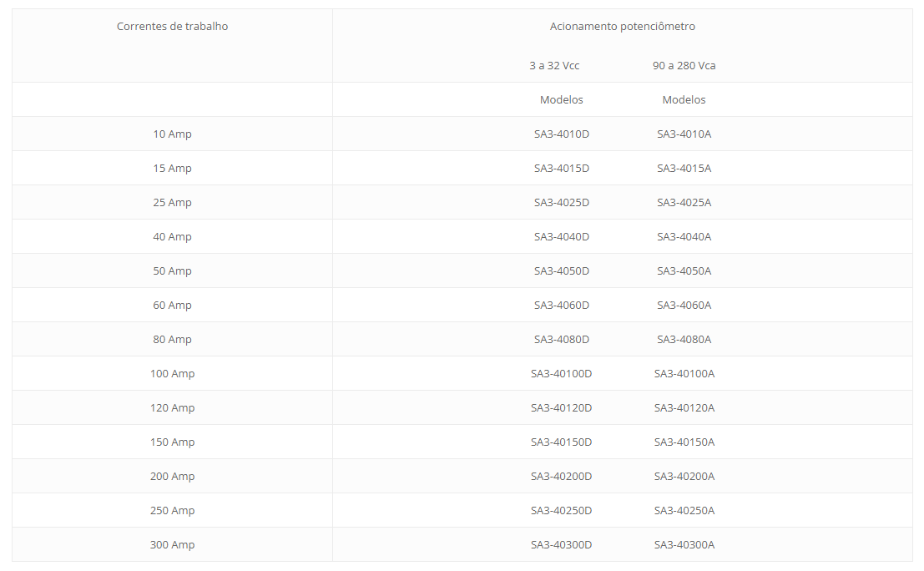Click model SA3-40250D

point(562,510)
